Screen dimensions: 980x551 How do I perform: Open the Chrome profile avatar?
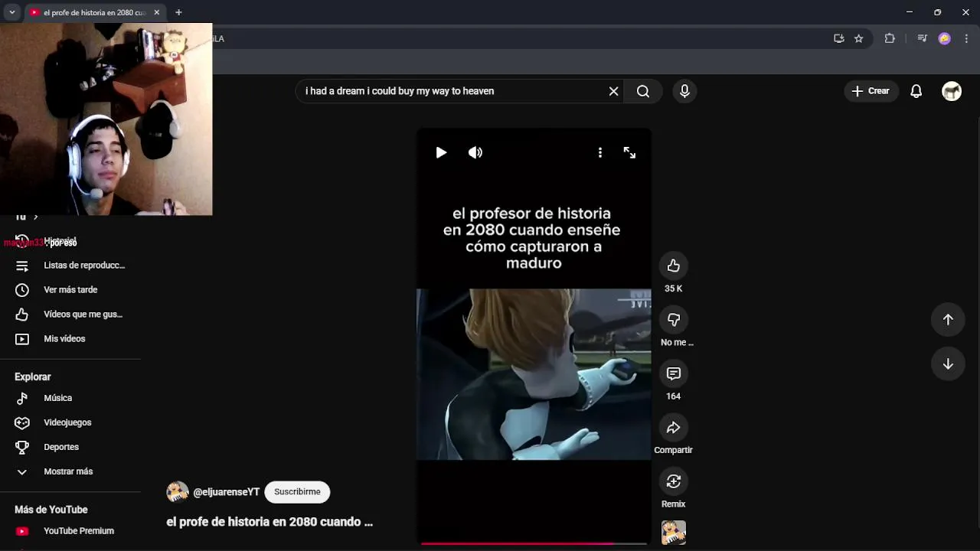click(945, 38)
